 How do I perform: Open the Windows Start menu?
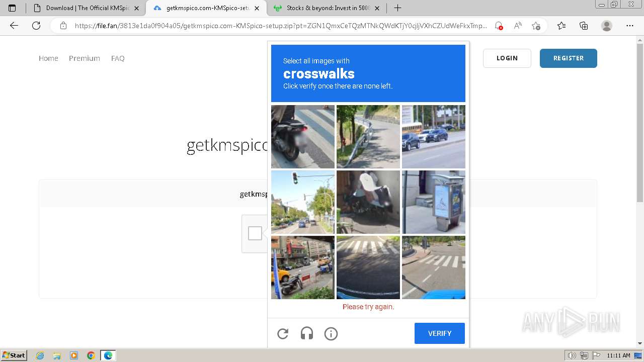14,355
